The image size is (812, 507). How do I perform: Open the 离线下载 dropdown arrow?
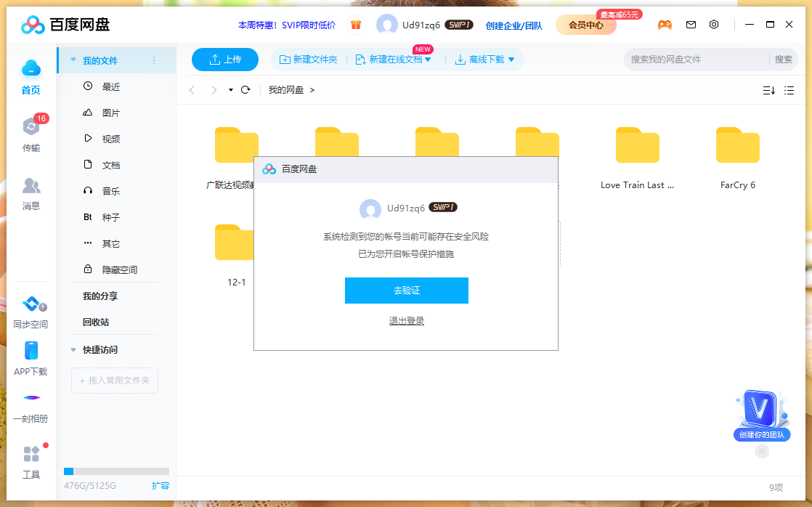[511, 60]
